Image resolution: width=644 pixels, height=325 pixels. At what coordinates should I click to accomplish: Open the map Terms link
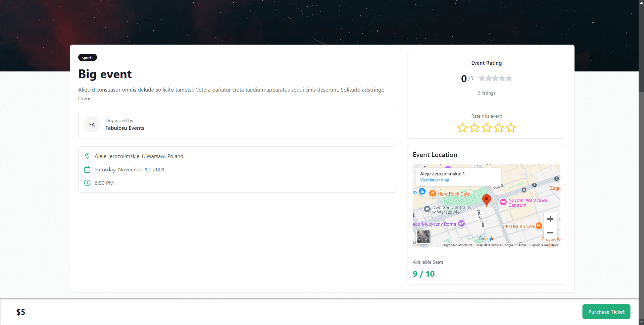[x=521, y=245]
